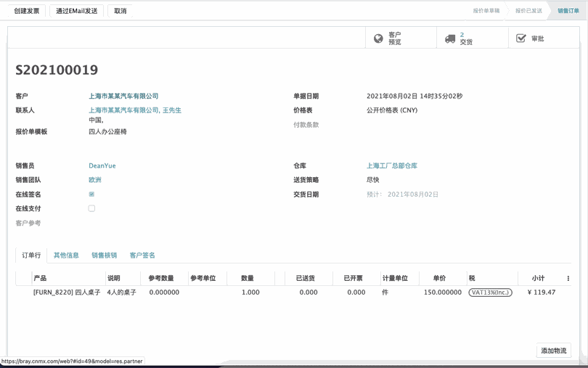The width and height of the screenshot is (588, 368).
Task: Click expected delivery date 2021年08月02日
Action: (413, 195)
